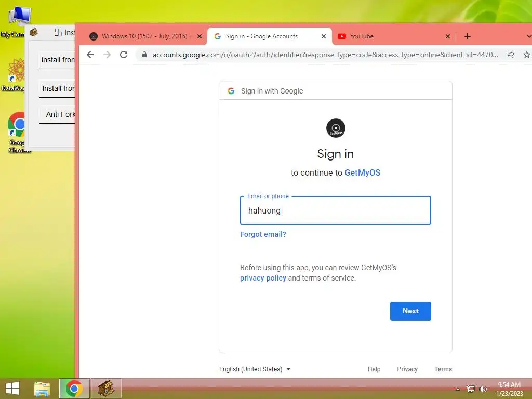Open the Windows Start button

pyautogui.click(x=12, y=389)
